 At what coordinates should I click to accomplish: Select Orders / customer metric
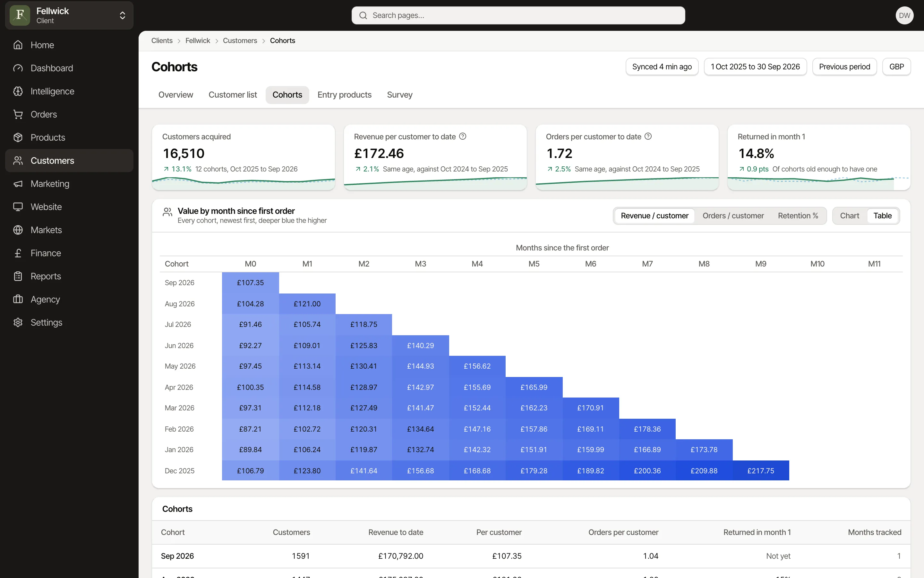tap(733, 216)
